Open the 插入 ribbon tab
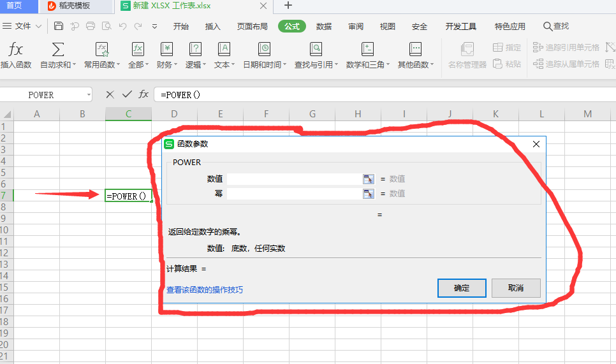This screenshot has width=616, height=364. (212, 26)
